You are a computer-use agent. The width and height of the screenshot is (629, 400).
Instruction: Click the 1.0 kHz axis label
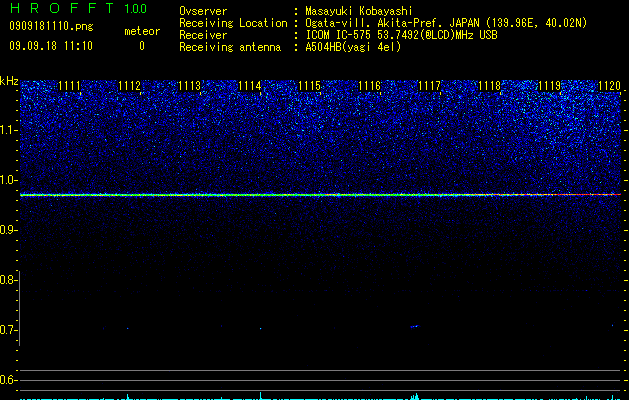[x=7, y=180]
